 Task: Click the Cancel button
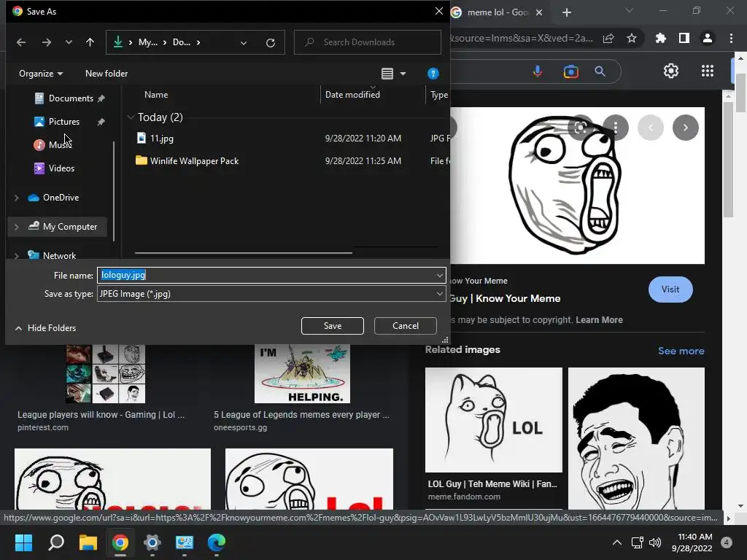[x=406, y=326]
